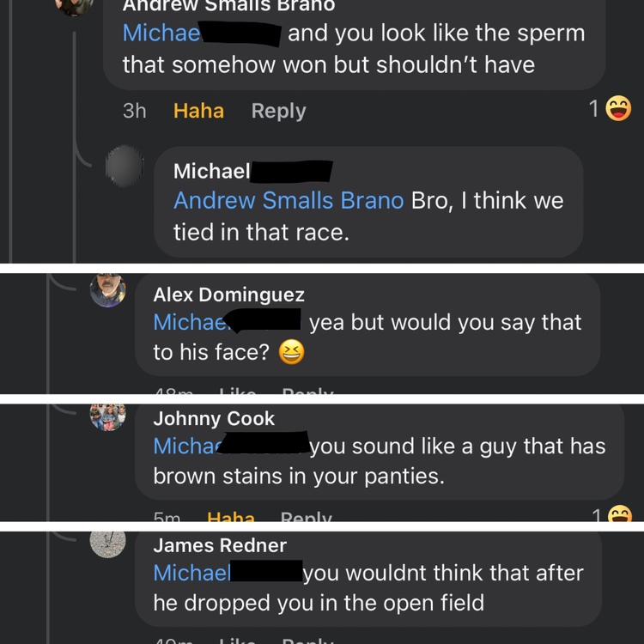The height and width of the screenshot is (644, 644).
Task: View the reaction emoji on Johnny Cook's comment
Action: [619, 515]
